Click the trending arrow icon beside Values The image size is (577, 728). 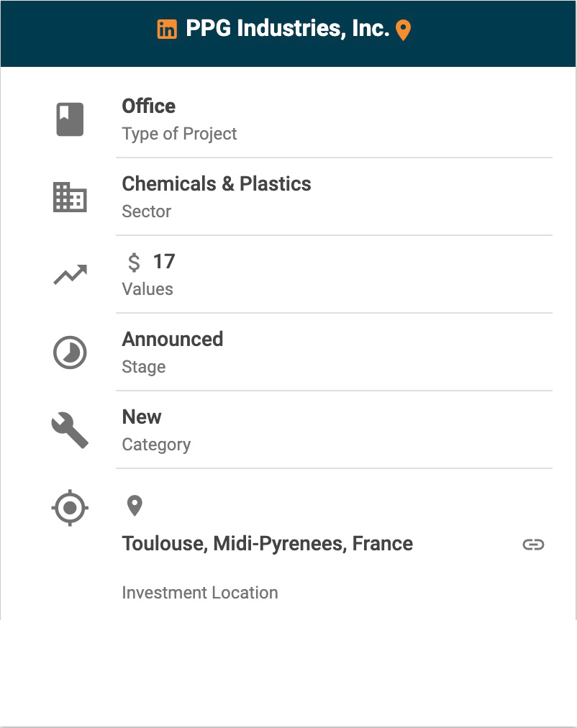tap(70, 275)
